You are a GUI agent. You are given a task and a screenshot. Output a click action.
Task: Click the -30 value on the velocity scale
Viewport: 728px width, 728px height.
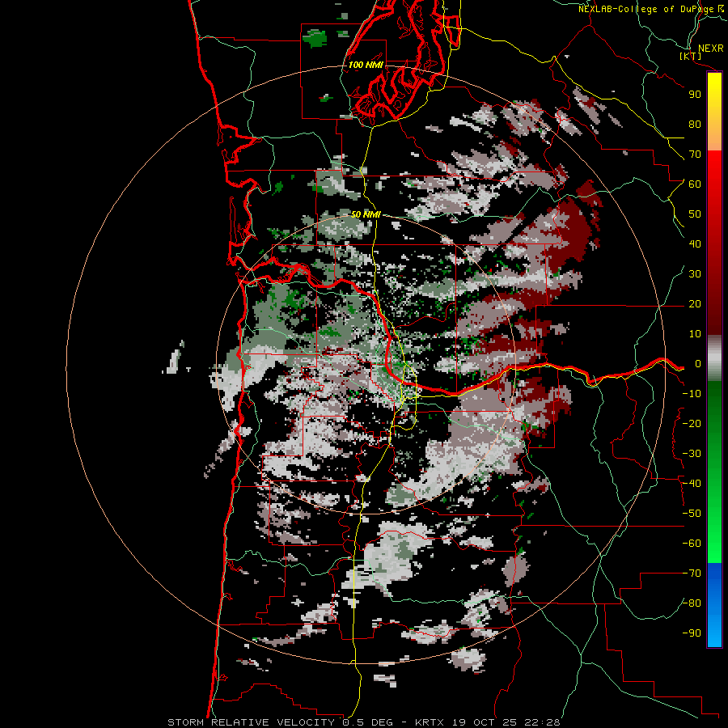point(692,454)
